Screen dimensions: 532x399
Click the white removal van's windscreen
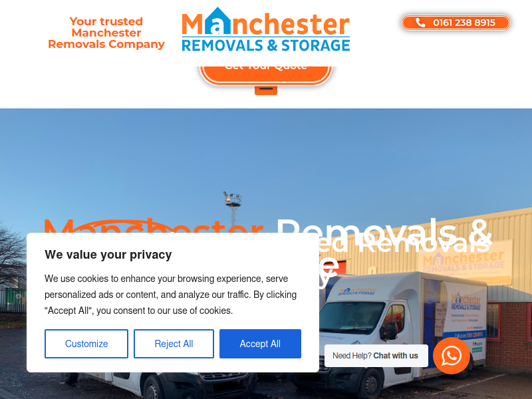[x=352, y=317]
